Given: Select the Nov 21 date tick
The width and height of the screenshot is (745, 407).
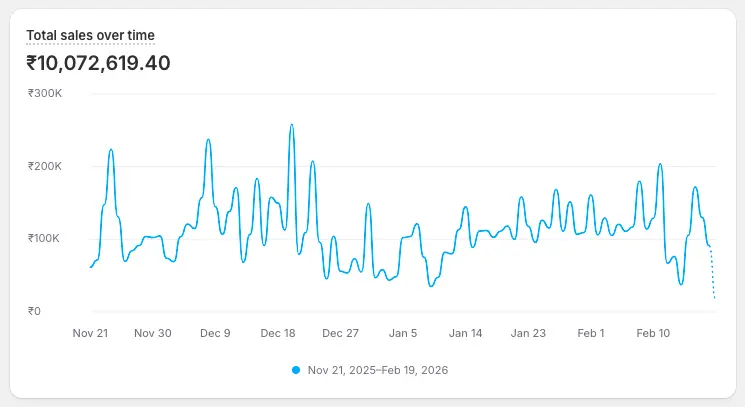Looking at the screenshot, I should (91, 333).
